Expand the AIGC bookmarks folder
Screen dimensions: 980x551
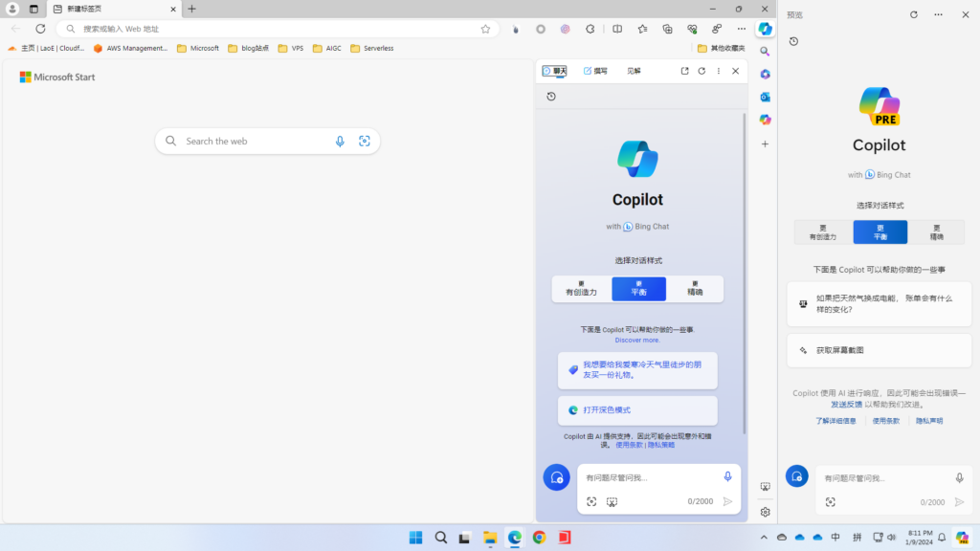pyautogui.click(x=326, y=48)
